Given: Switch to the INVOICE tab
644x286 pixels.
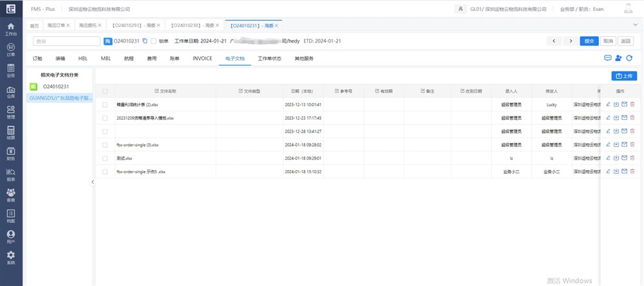Looking at the screenshot, I should point(202,58).
